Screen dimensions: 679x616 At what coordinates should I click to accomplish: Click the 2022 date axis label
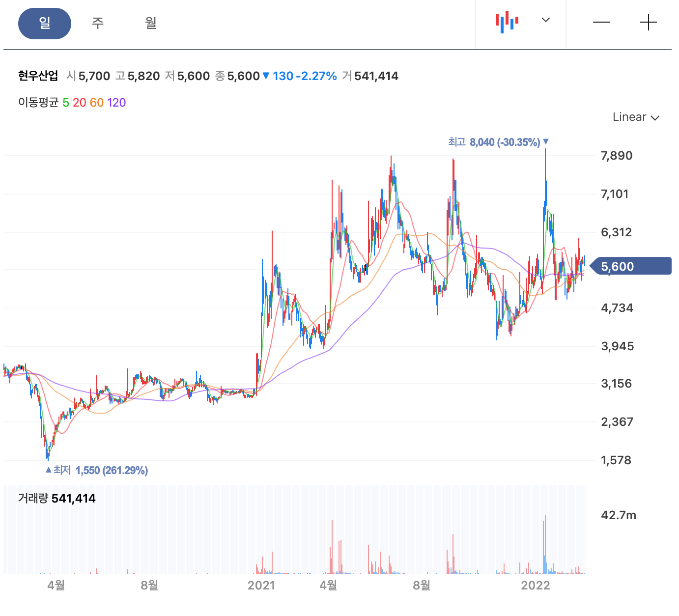(x=536, y=585)
